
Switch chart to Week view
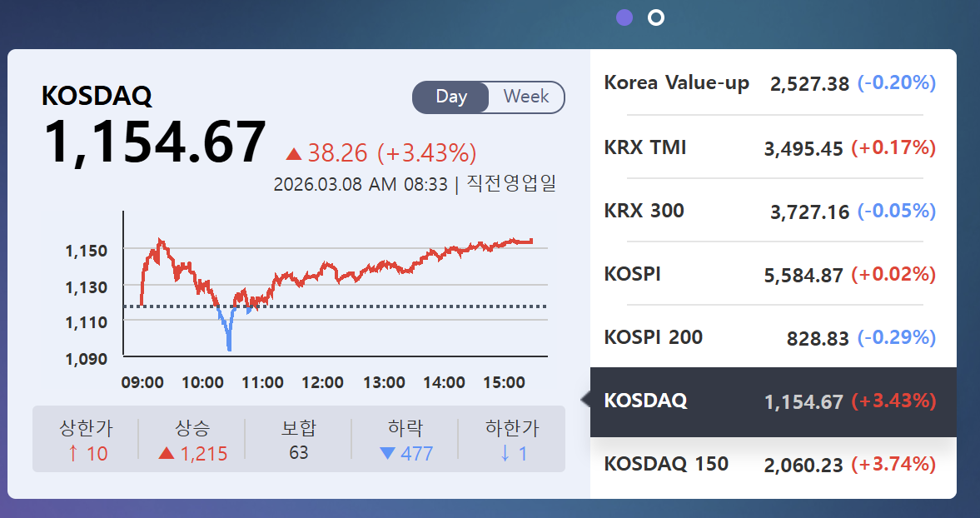[526, 97]
